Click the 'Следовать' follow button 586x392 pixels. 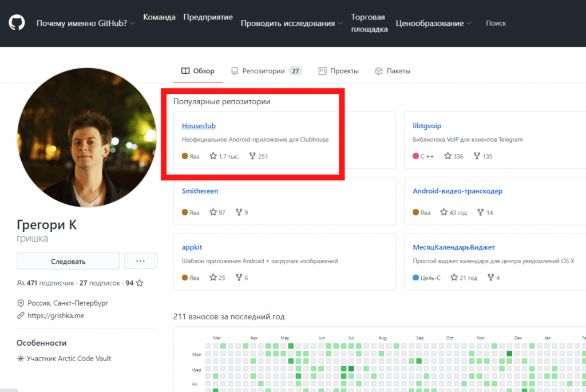click(68, 261)
